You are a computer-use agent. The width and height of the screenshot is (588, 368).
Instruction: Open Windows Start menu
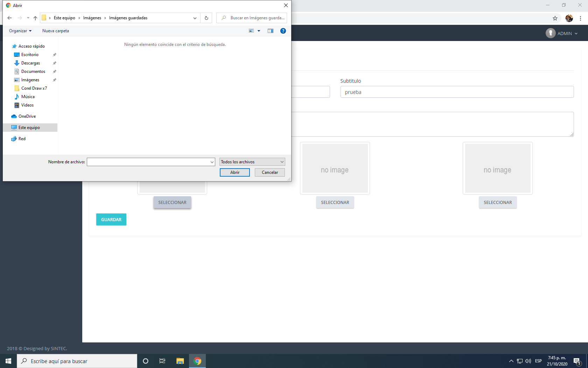(8, 361)
